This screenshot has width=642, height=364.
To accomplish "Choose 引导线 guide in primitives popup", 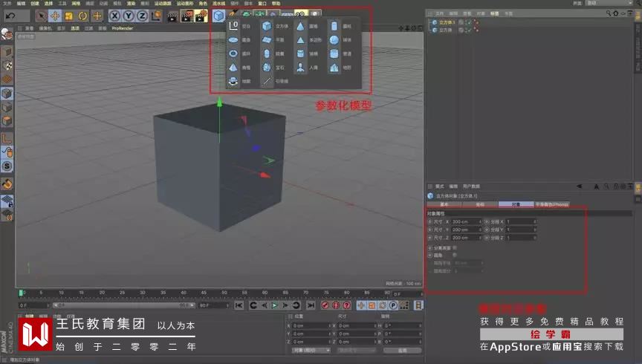I will tap(276, 81).
